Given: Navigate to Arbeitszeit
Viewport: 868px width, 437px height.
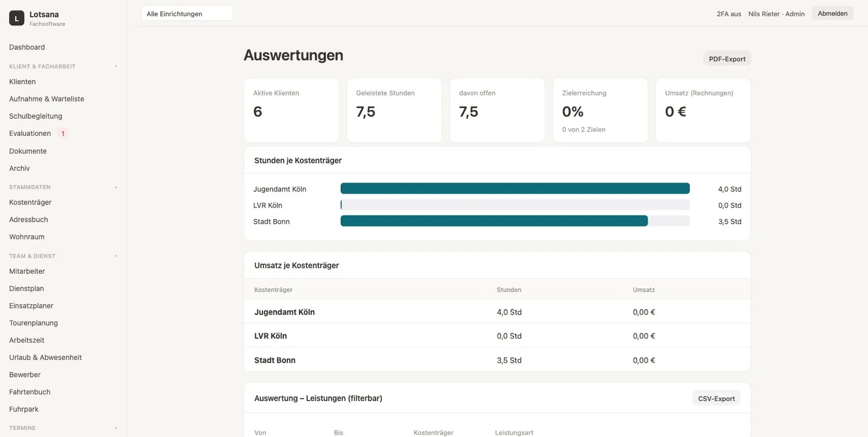Looking at the screenshot, I should pos(27,340).
